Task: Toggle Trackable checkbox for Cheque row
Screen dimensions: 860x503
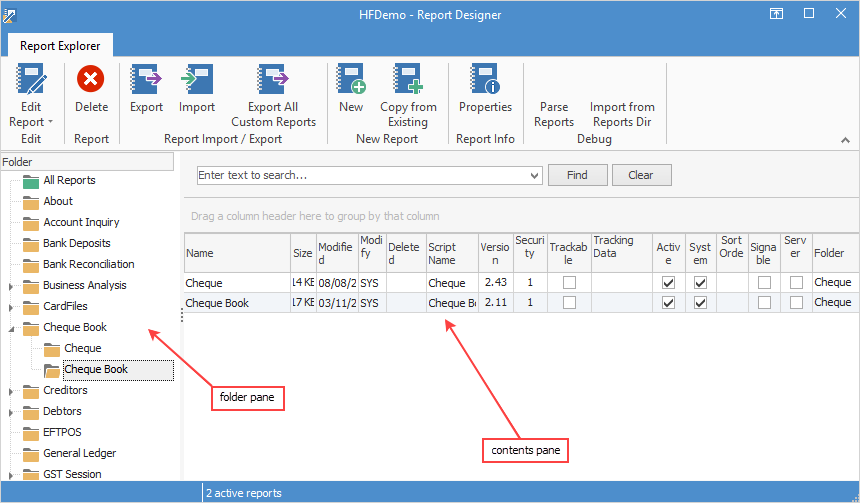Action: (x=569, y=282)
